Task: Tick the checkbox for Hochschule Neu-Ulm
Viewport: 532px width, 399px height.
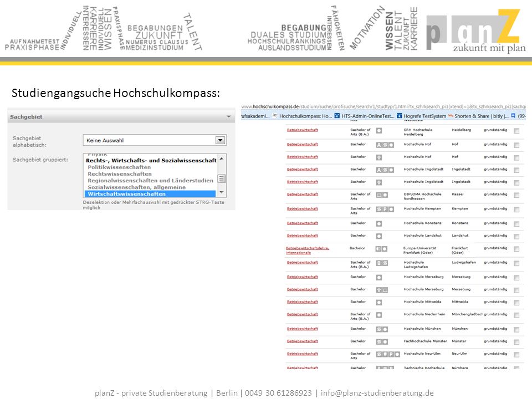Action: 516,355
